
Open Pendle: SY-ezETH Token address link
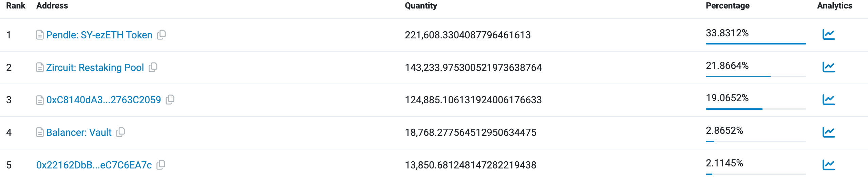(99, 35)
